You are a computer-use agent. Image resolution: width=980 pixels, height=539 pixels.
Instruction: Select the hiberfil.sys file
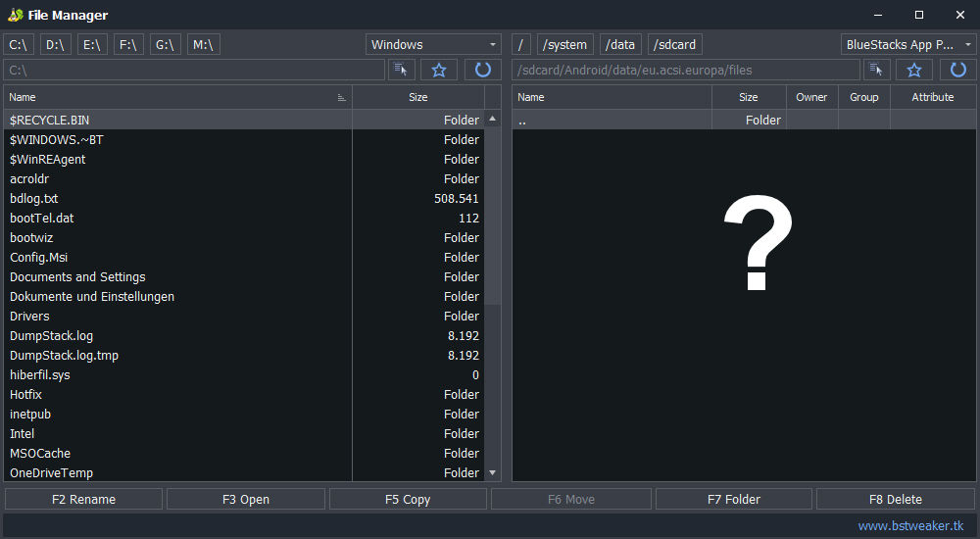[x=244, y=374]
